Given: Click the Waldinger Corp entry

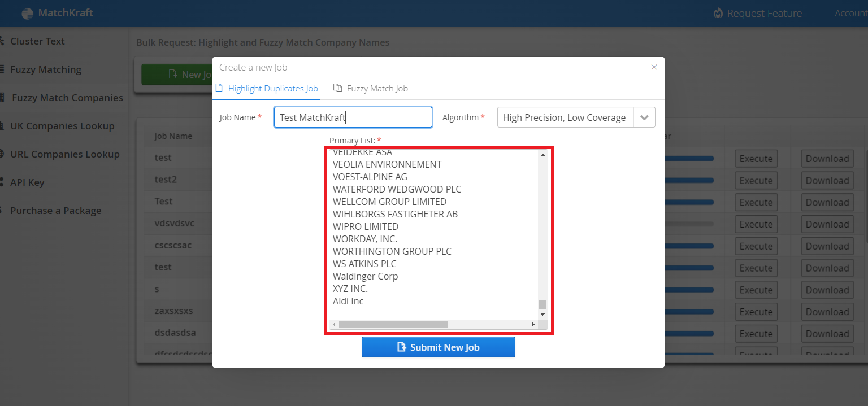Looking at the screenshot, I should [x=365, y=276].
